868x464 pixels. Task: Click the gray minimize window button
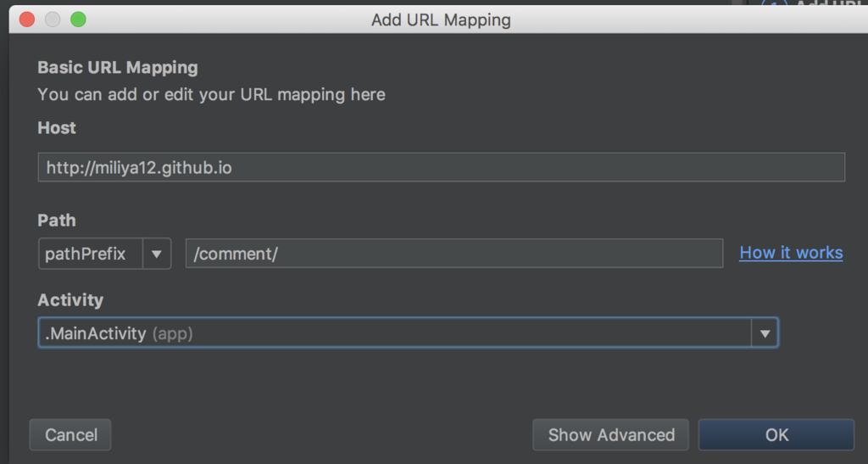[x=53, y=20]
